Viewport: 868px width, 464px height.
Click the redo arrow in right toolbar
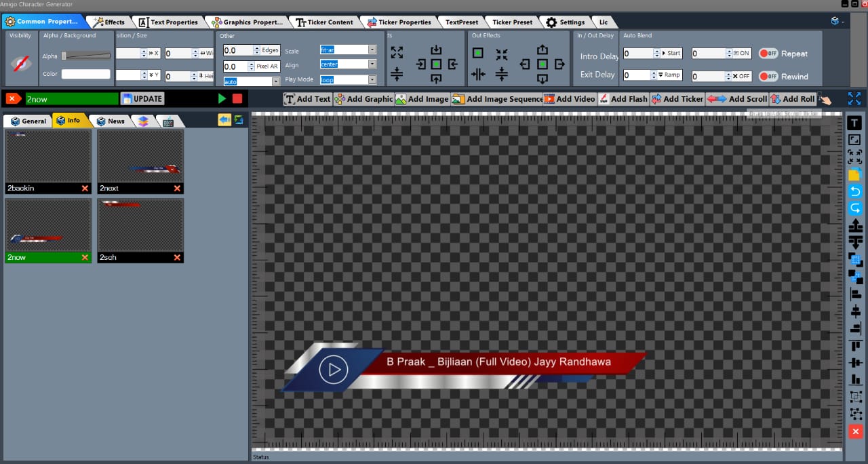855,208
